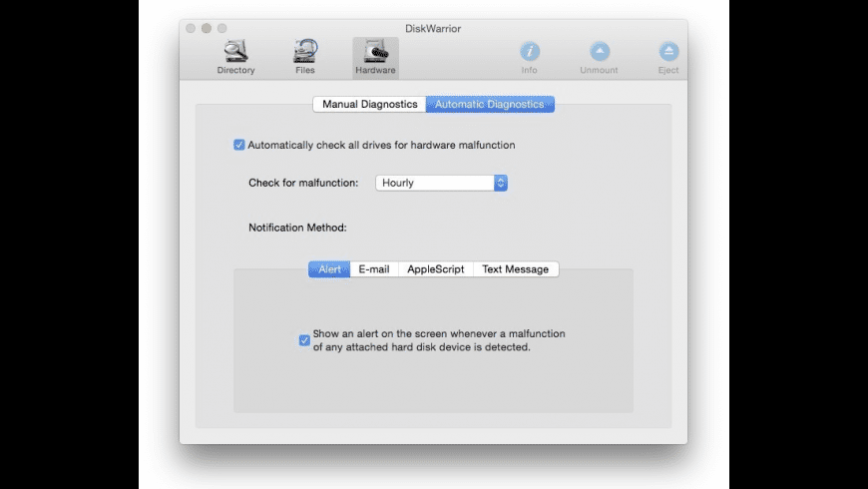Zoom the DiskWarrior window

(221, 28)
